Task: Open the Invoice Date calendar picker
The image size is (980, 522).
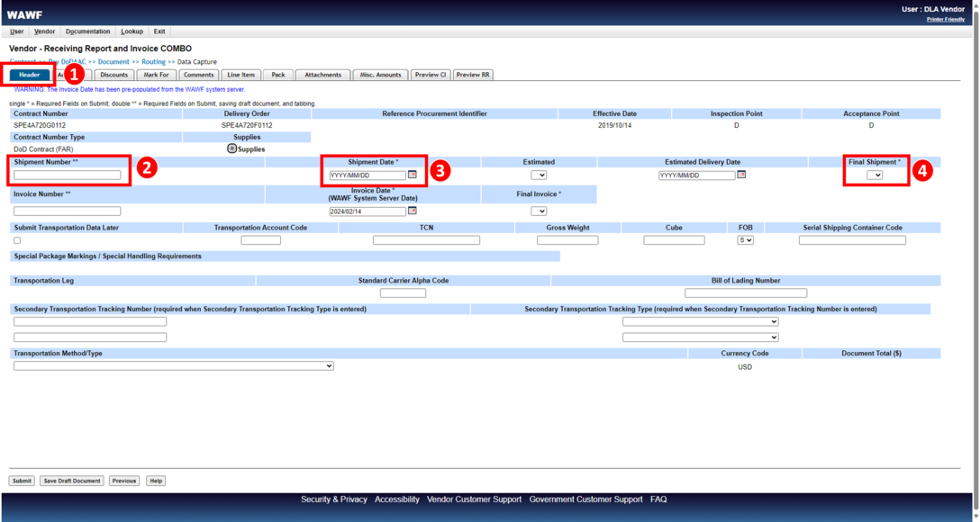Action: point(413,211)
